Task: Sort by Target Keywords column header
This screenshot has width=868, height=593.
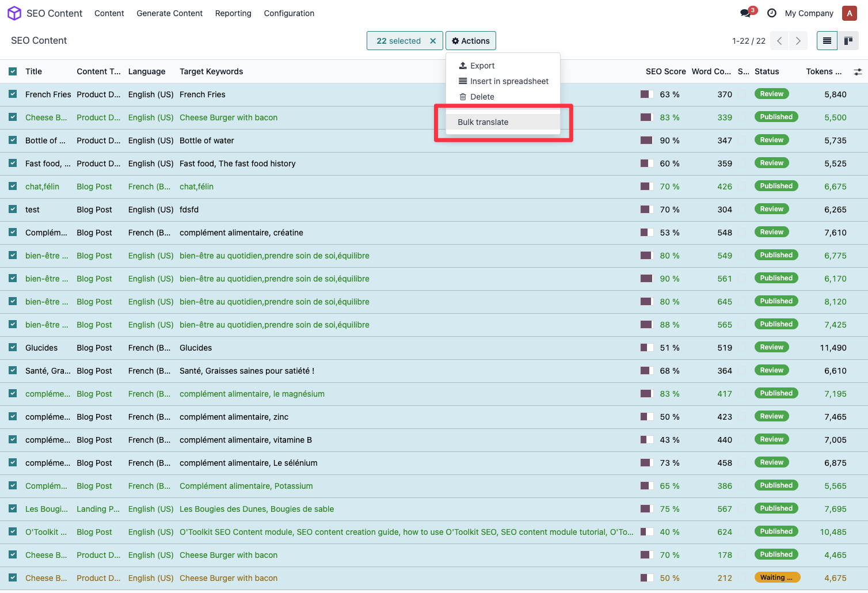Action: pos(211,71)
